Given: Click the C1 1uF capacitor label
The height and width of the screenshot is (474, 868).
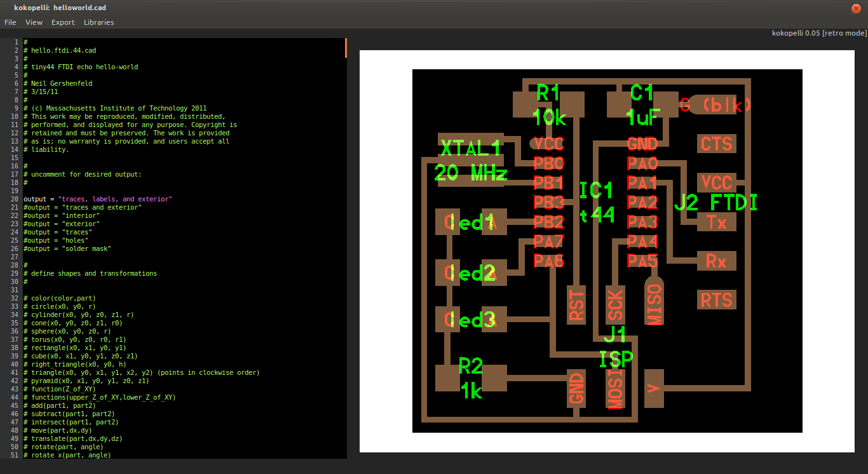Looking at the screenshot, I should [643, 105].
